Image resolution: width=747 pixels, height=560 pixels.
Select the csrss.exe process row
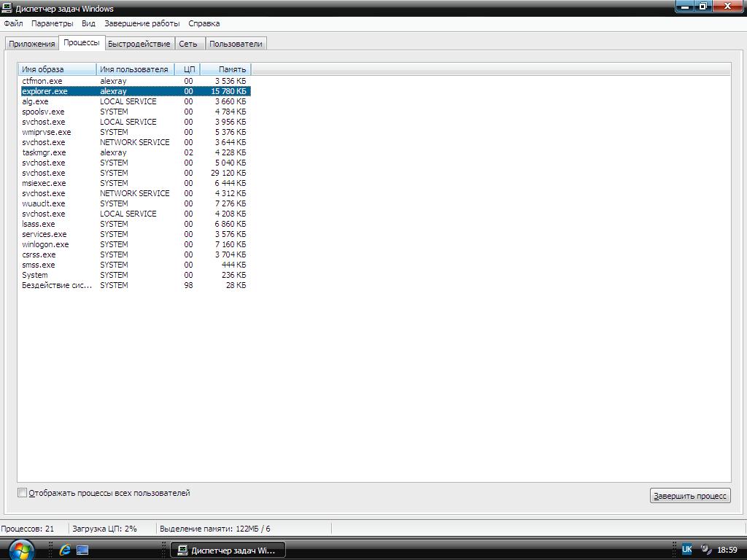pyautogui.click(x=135, y=254)
